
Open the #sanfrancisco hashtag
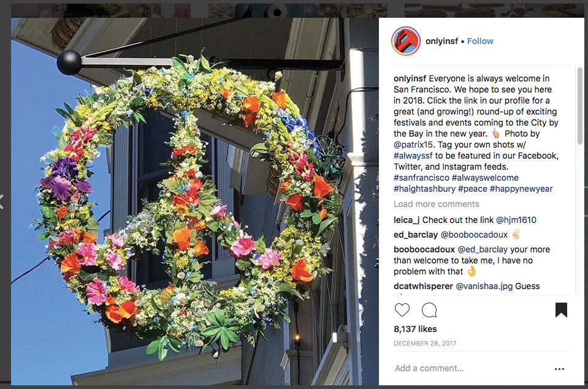[421, 178]
